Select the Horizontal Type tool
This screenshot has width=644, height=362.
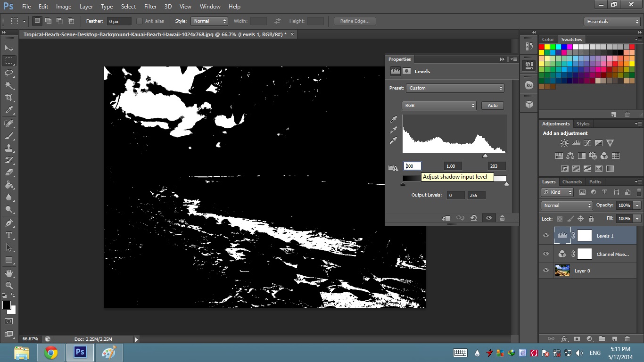(x=9, y=235)
